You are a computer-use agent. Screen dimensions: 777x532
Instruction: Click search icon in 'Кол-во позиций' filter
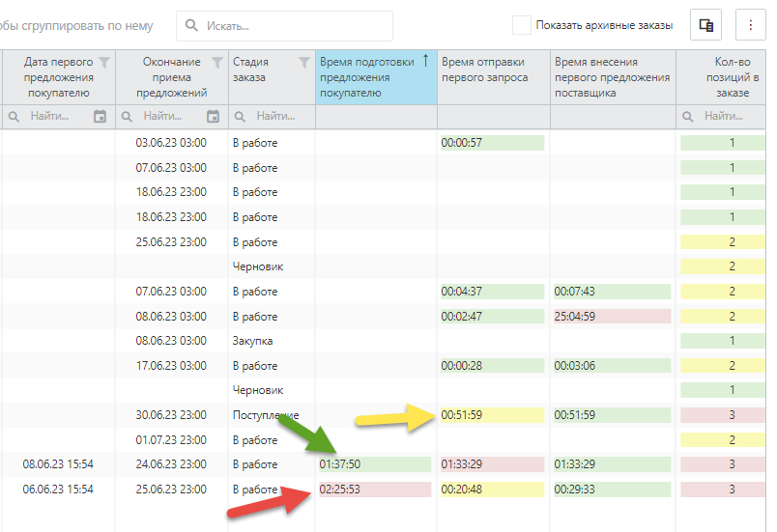(690, 117)
